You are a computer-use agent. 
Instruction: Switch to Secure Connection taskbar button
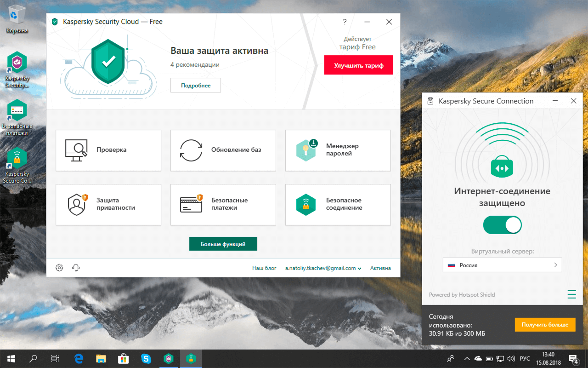191,358
